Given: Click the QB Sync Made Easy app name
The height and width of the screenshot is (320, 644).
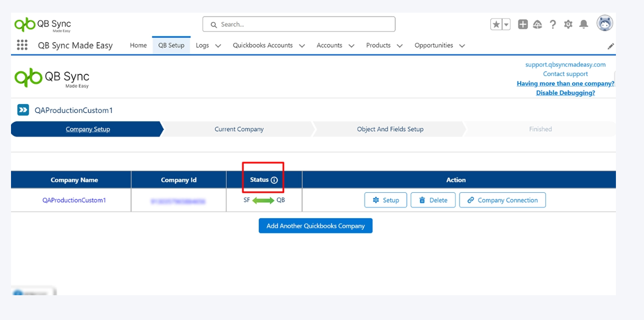Looking at the screenshot, I should (x=75, y=46).
